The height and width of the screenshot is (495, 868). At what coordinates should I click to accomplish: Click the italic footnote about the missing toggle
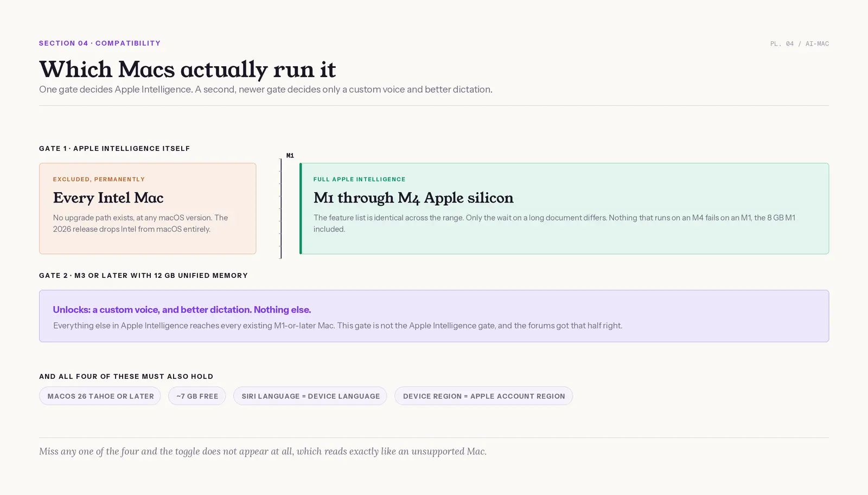[x=263, y=451]
